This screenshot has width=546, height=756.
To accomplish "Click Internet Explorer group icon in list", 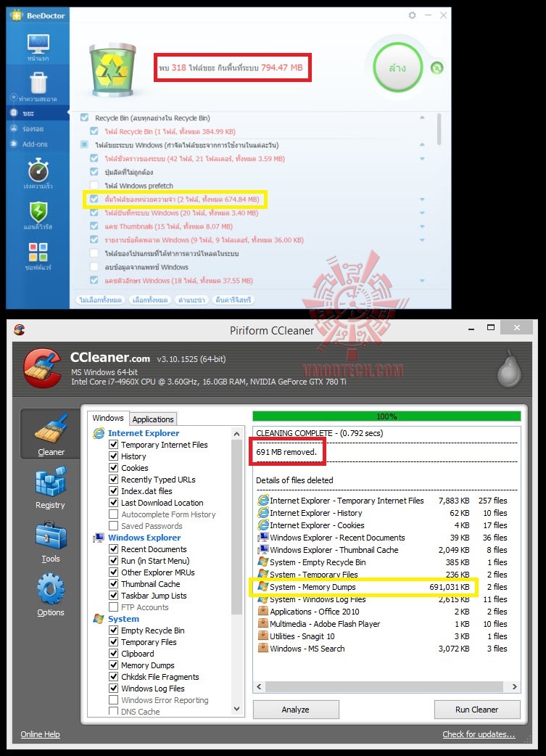I will coord(99,433).
